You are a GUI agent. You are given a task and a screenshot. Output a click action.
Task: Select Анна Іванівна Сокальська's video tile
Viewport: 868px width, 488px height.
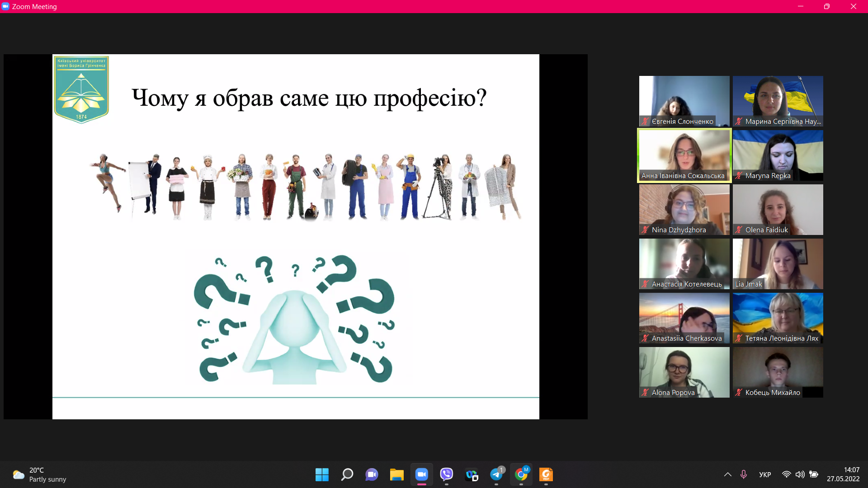click(x=684, y=155)
